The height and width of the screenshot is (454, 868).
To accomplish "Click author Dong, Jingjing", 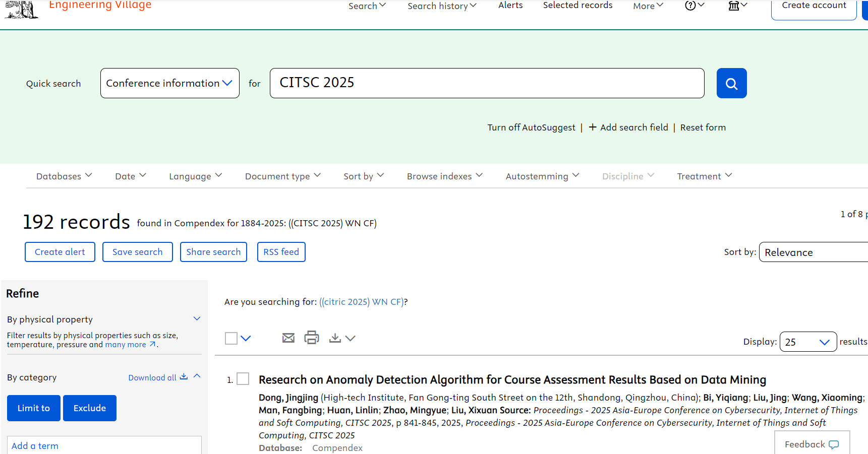I will 288,398.
